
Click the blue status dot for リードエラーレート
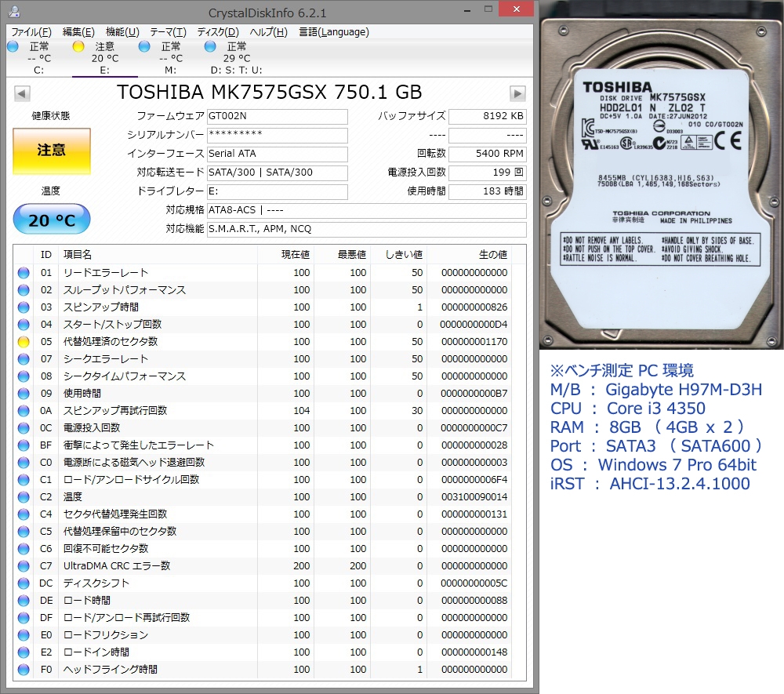tap(24, 272)
